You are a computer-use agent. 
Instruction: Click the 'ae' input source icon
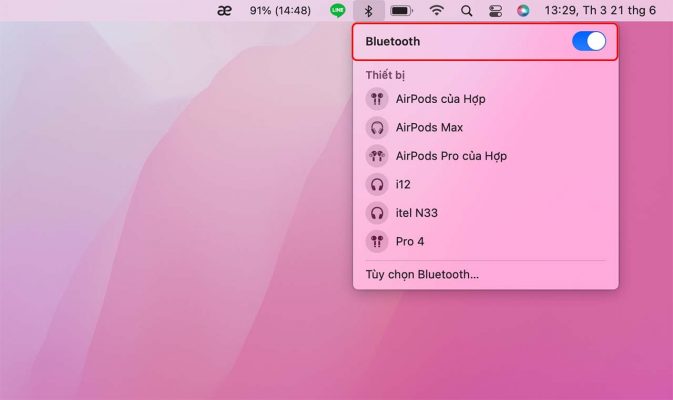[226, 11]
